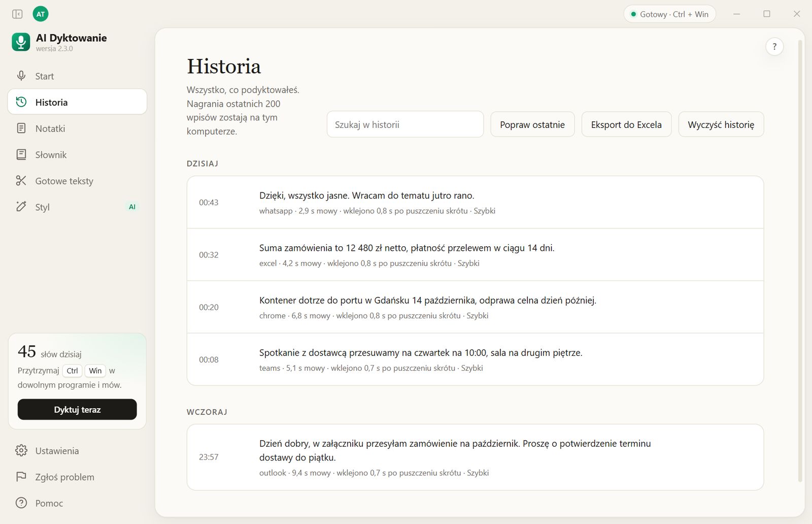812x524 pixels.
Task: Open the Słownik book icon
Action: 21,155
